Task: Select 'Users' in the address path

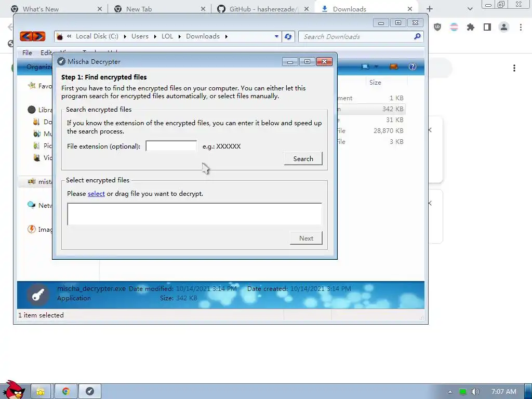Action: pos(140,36)
